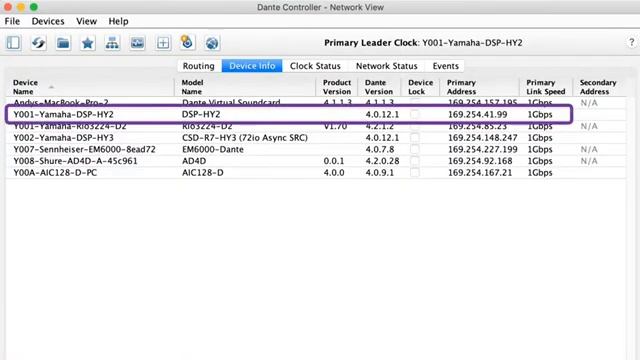Click the AD4D model name cell
Image resolution: width=640 pixels, height=360 pixels.
pos(194,161)
